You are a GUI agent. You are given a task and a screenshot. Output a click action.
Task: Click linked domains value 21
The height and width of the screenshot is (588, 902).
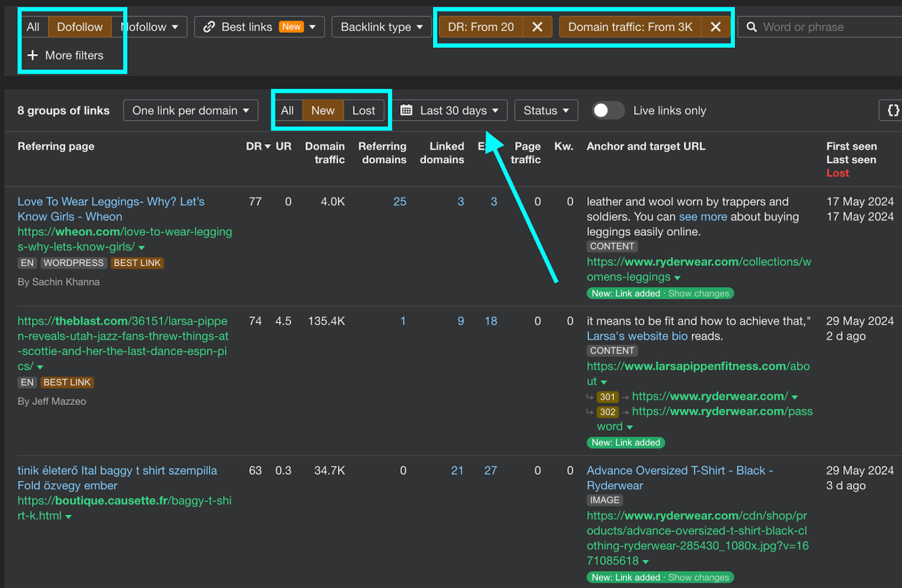(457, 471)
